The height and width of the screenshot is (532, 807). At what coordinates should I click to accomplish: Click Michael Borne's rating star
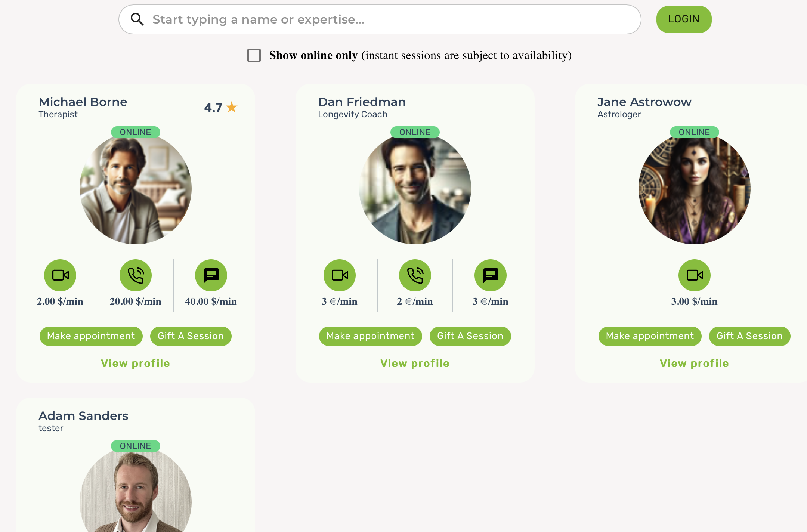[232, 108]
